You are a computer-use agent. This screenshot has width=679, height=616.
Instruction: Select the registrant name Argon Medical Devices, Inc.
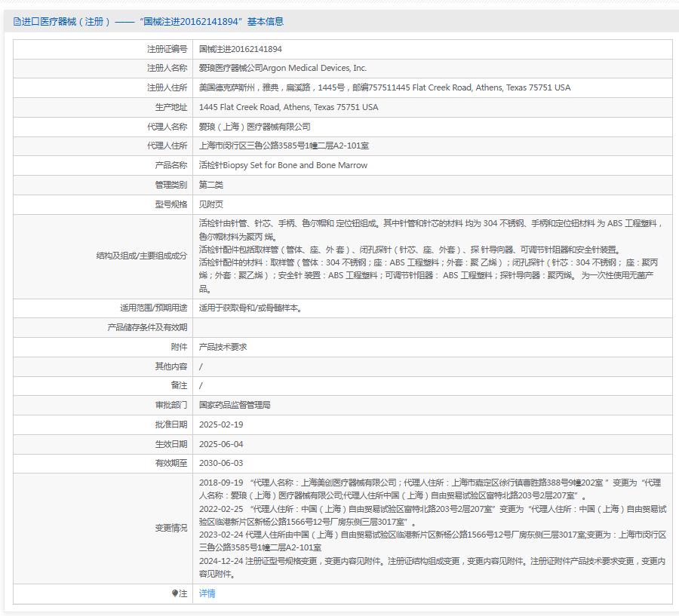tap(282, 68)
